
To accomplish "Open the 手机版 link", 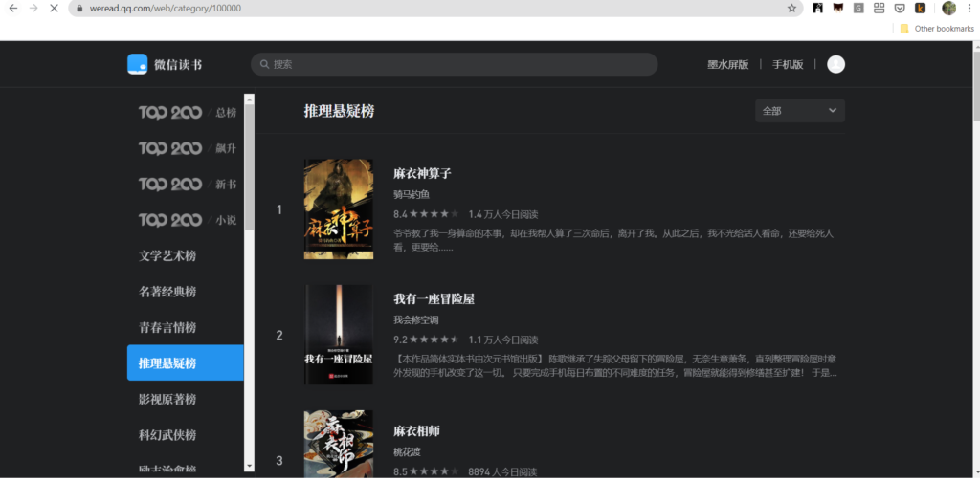I will (x=788, y=64).
